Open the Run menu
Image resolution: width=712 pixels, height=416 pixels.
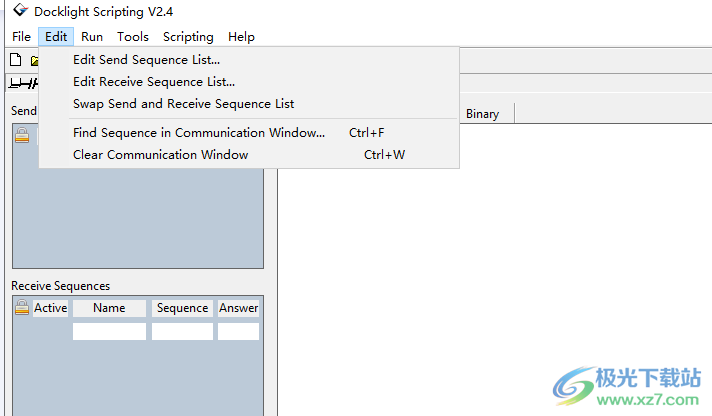coord(92,36)
